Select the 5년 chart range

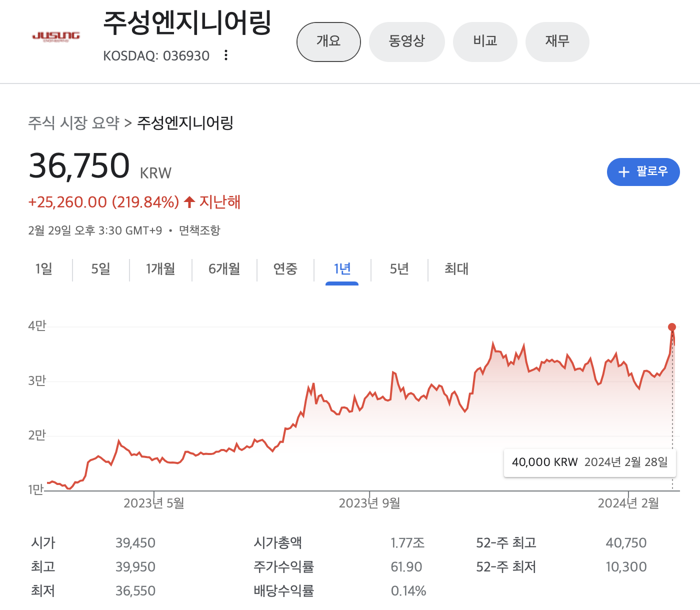tap(399, 269)
